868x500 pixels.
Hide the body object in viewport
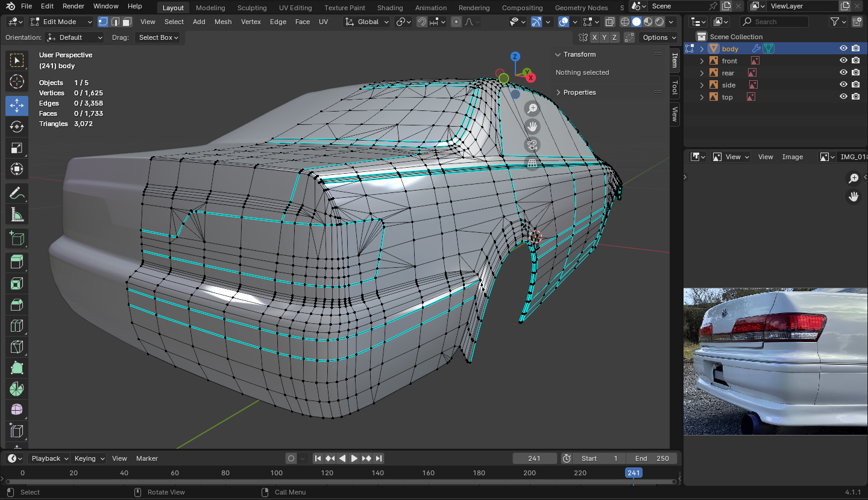[843, 49]
